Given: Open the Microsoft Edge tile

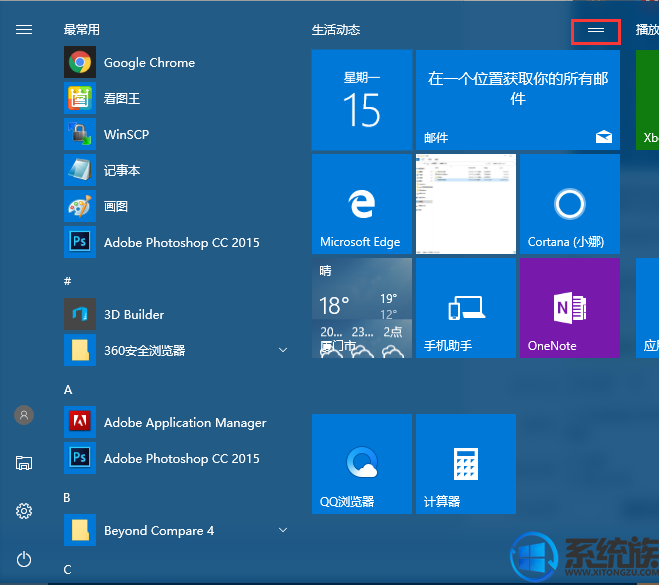Looking at the screenshot, I should click(x=362, y=204).
